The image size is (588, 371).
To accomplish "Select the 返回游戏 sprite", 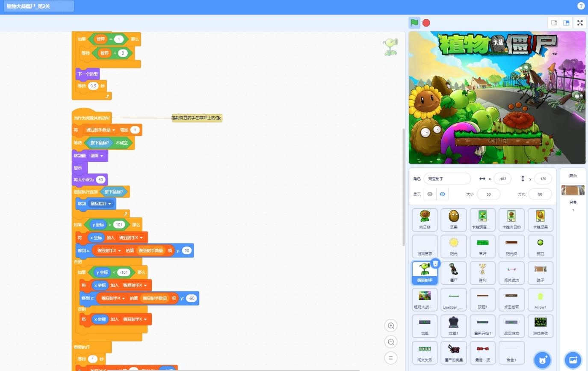I will coord(511,326).
